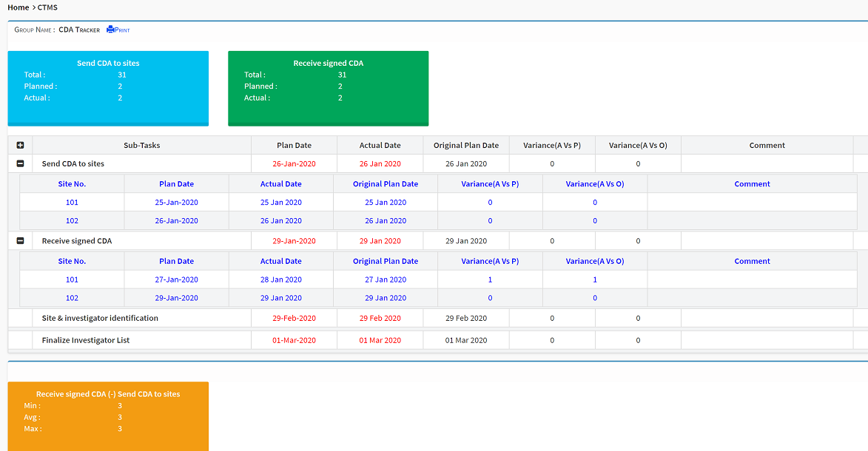This screenshot has width=868, height=451.
Task: Open Site No. 102 under Receive signed CDA
Action: point(71,297)
